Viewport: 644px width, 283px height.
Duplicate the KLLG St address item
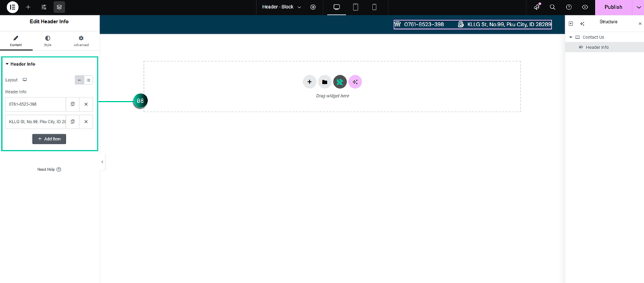[73, 122]
